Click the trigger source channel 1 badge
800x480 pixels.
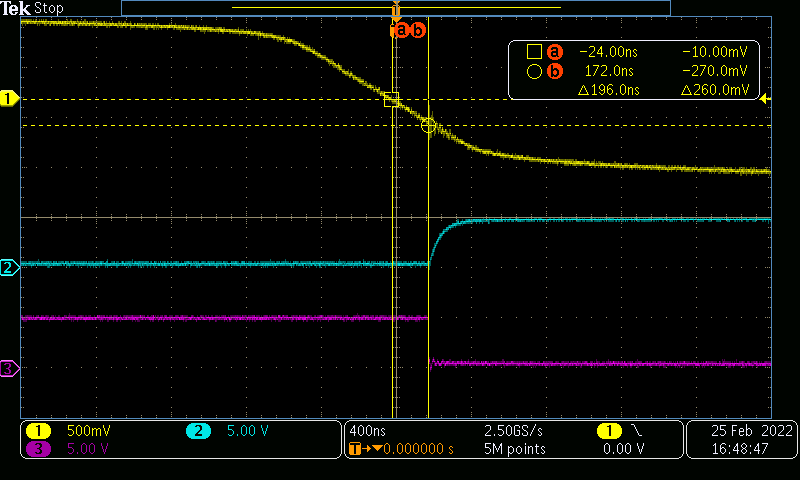606,430
